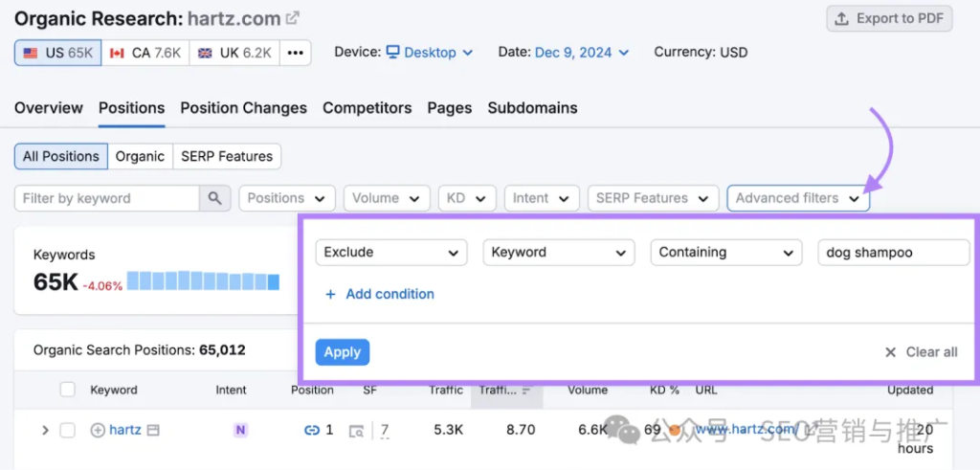Viewport: 980px width, 470px height.
Task: Open the Competitors tab
Action: 367,108
